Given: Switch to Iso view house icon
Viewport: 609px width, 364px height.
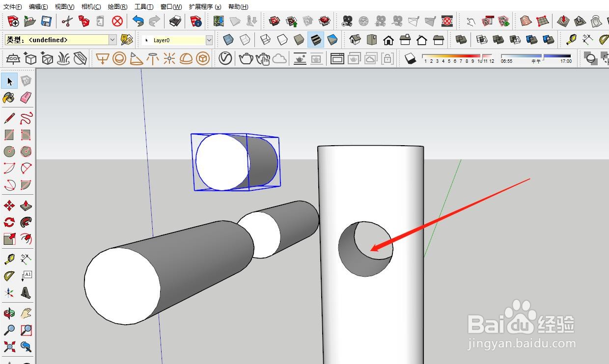Looking at the screenshot, I should 355,40.
